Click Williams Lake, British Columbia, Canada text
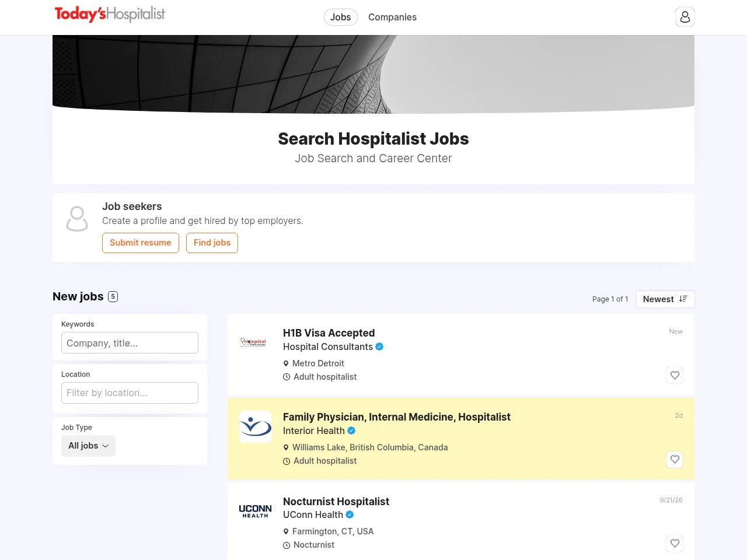 coord(370,447)
